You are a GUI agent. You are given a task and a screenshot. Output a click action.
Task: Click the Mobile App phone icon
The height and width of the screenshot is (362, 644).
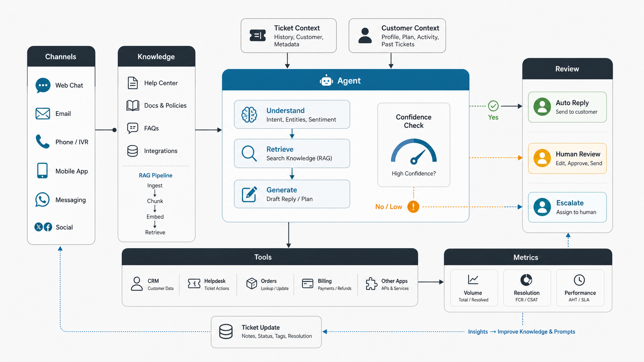pyautogui.click(x=42, y=170)
